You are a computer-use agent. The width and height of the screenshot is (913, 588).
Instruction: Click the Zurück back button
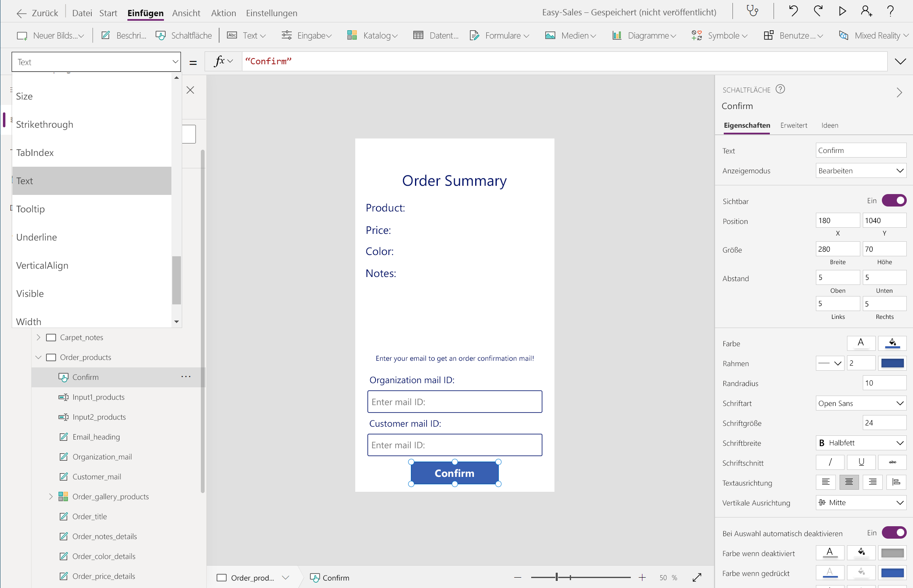(37, 13)
